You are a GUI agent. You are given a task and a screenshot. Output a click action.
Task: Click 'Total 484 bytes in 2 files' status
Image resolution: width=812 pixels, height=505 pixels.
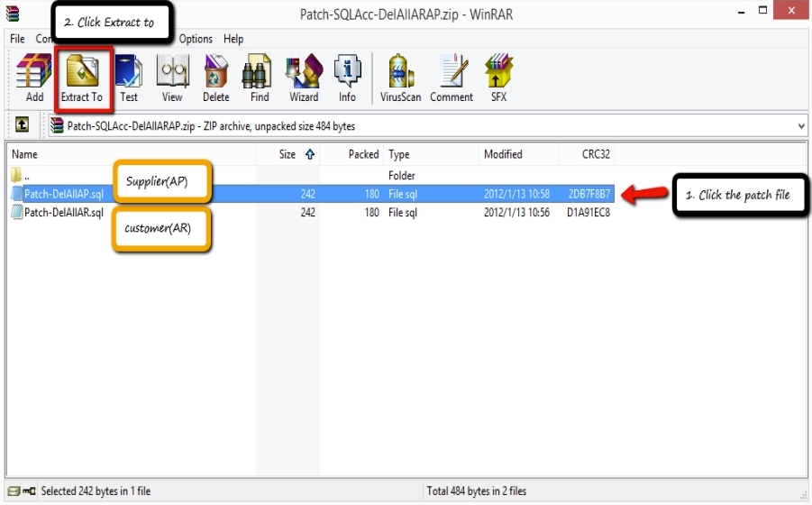pyautogui.click(x=477, y=491)
